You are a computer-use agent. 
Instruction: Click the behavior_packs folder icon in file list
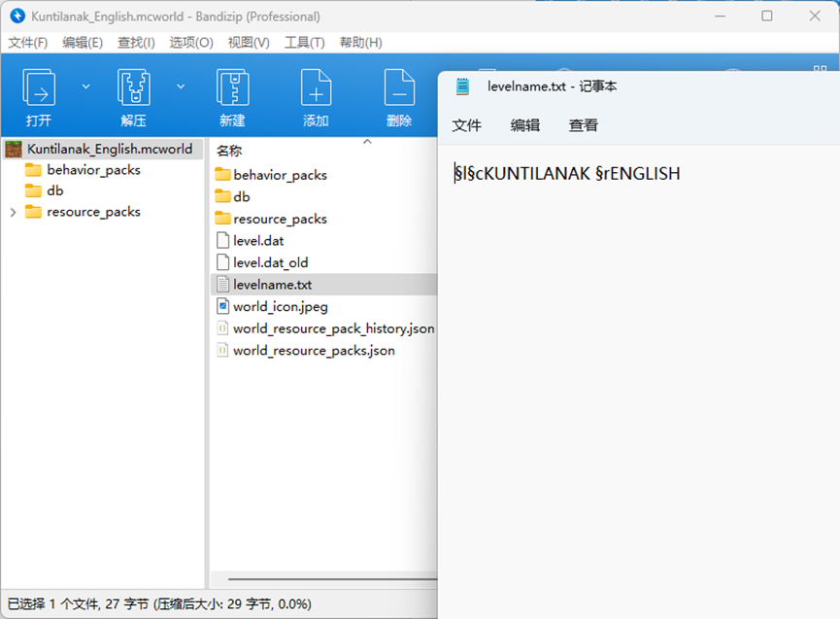click(x=222, y=174)
